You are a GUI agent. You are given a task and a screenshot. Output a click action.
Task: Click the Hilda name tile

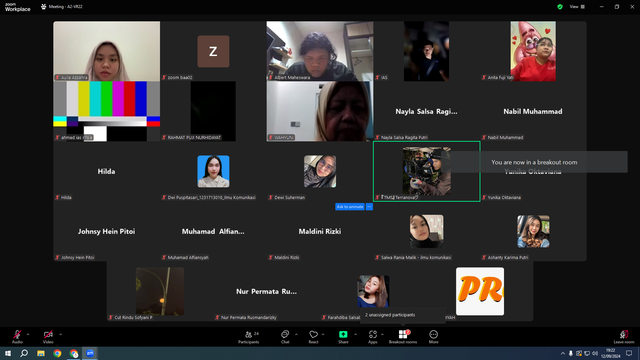(x=106, y=171)
